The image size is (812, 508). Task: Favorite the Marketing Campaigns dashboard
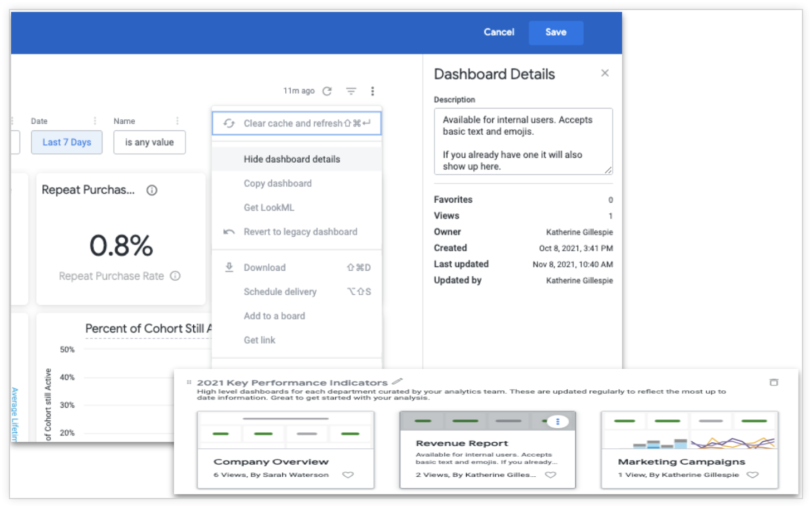click(752, 475)
